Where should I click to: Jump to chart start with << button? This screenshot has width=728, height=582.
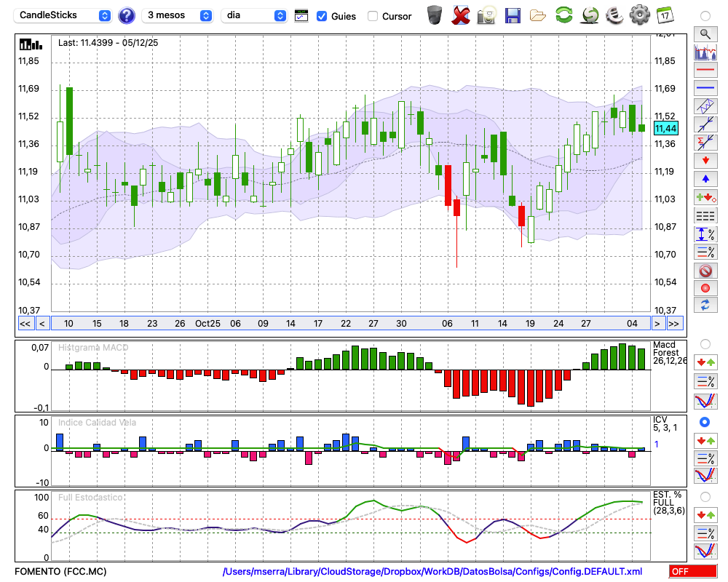pos(25,324)
